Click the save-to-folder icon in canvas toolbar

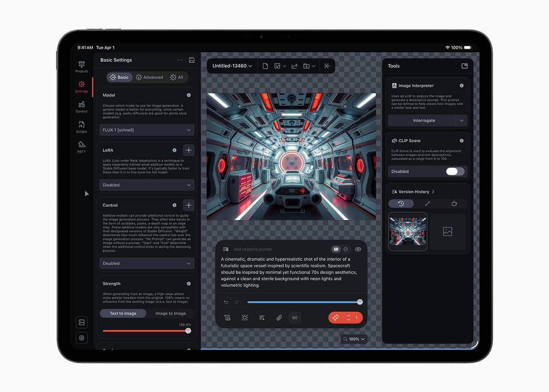307,66
